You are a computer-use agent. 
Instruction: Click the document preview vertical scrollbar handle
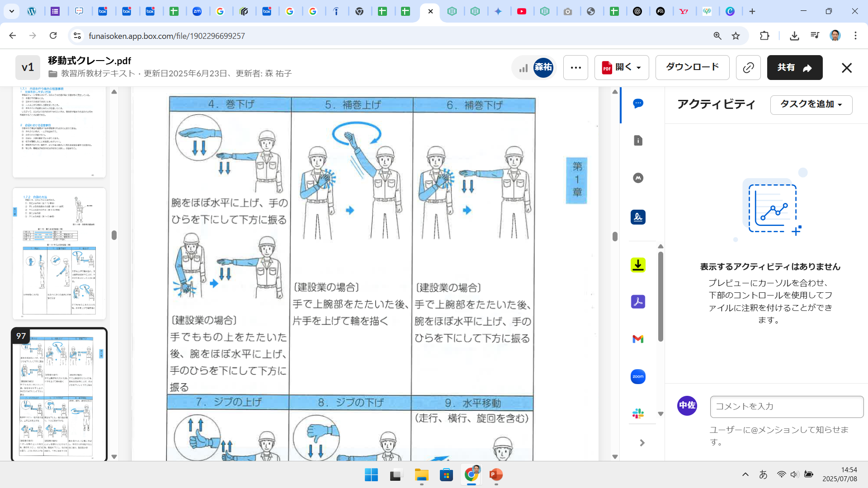615,236
